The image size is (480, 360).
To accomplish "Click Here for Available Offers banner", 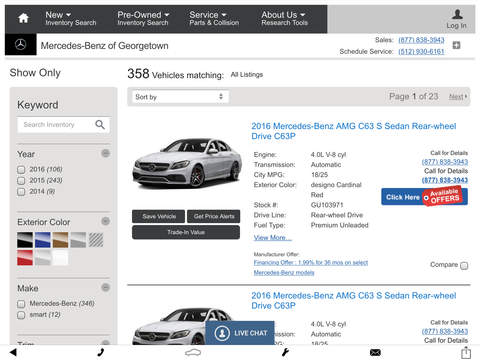I will [x=424, y=197].
